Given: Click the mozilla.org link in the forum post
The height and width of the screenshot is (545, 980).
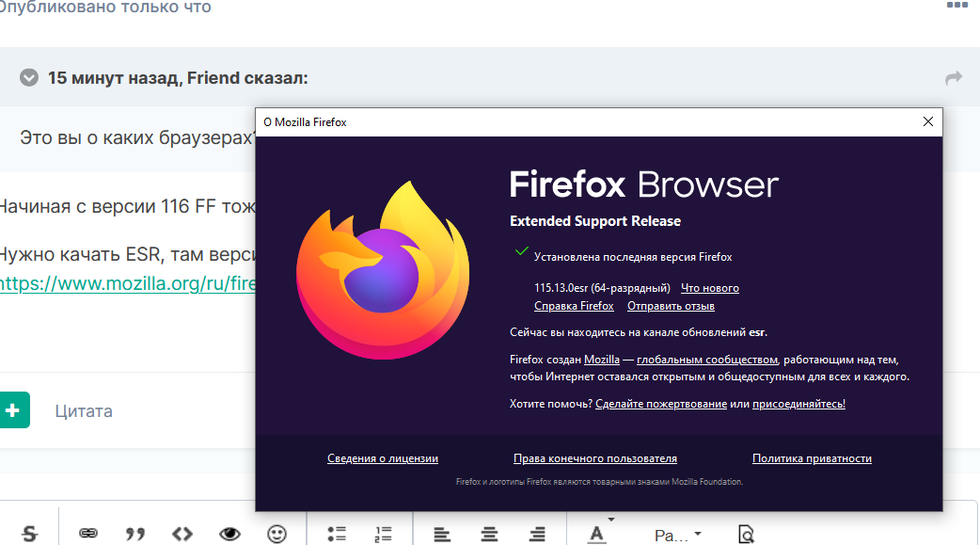Looking at the screenshot, I should pyautogui.click(x=128, y=283).
